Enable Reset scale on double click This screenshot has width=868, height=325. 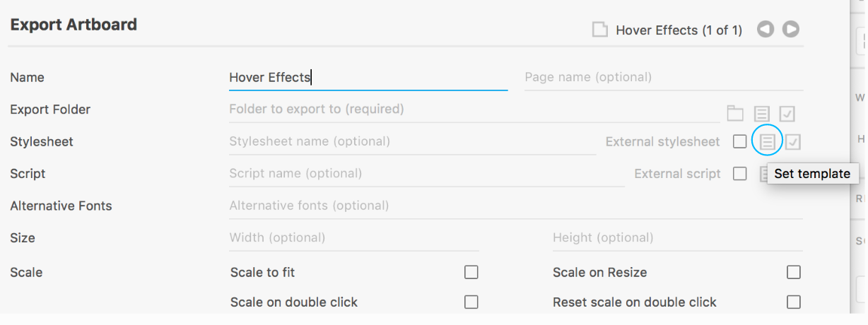(x=794, y=302)
